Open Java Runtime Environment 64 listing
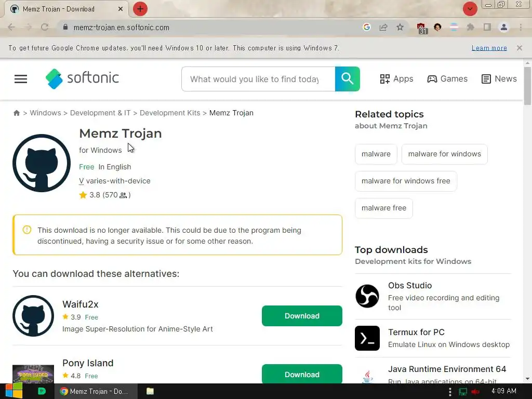Screen dimensions: 532x399 (447, 369)
